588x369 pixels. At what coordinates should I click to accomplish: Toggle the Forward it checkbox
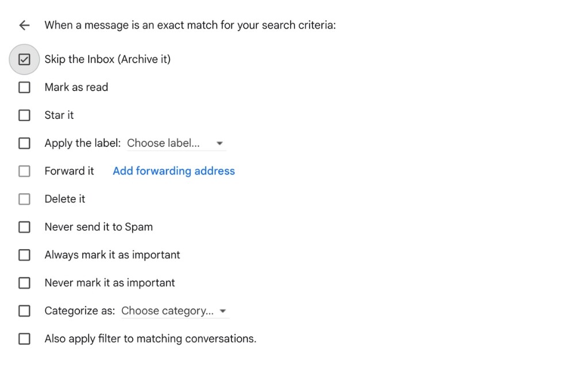[x=24, y=171]
